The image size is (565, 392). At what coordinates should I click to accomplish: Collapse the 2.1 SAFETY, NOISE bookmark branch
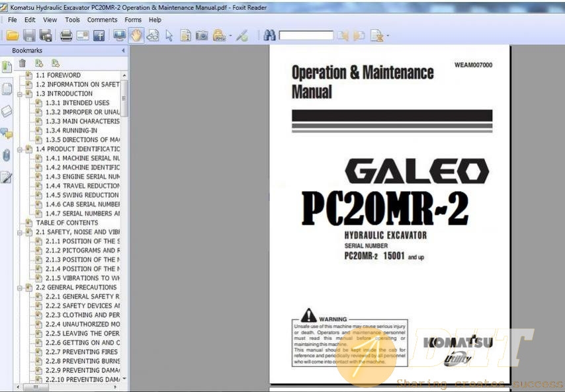(20, 233)
